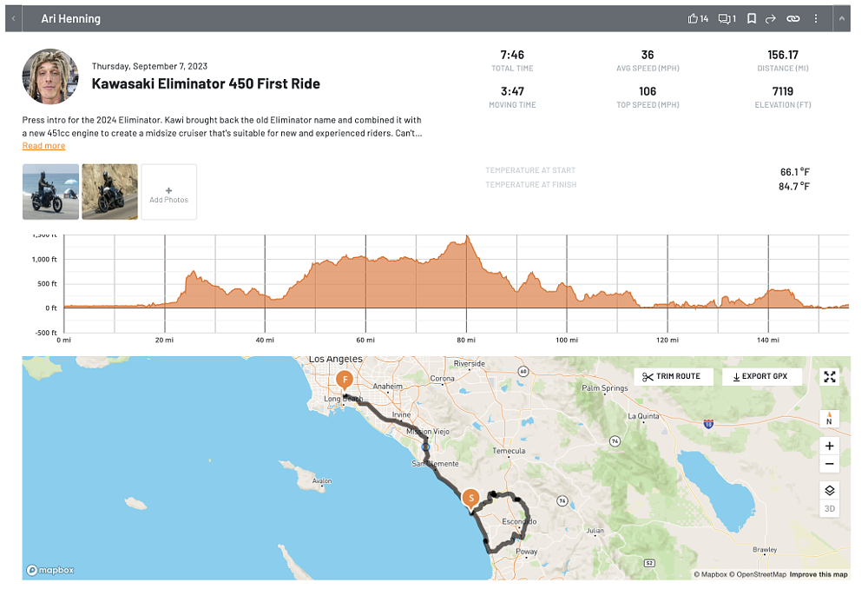868x589 pixels.
Task: Click the share arrow icon
Action: [771, 18]
